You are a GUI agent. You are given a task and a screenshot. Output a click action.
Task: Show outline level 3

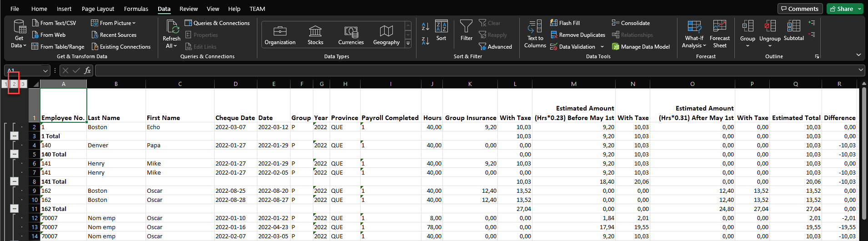(x=23, y=84)
